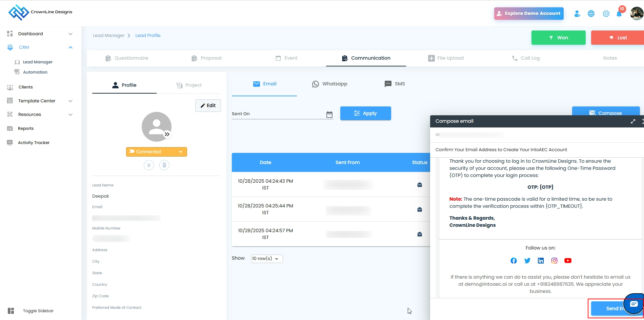644x320 pixels.
Task: Open Activity Tracker in sidebar
Action: (x=34, y=143)
